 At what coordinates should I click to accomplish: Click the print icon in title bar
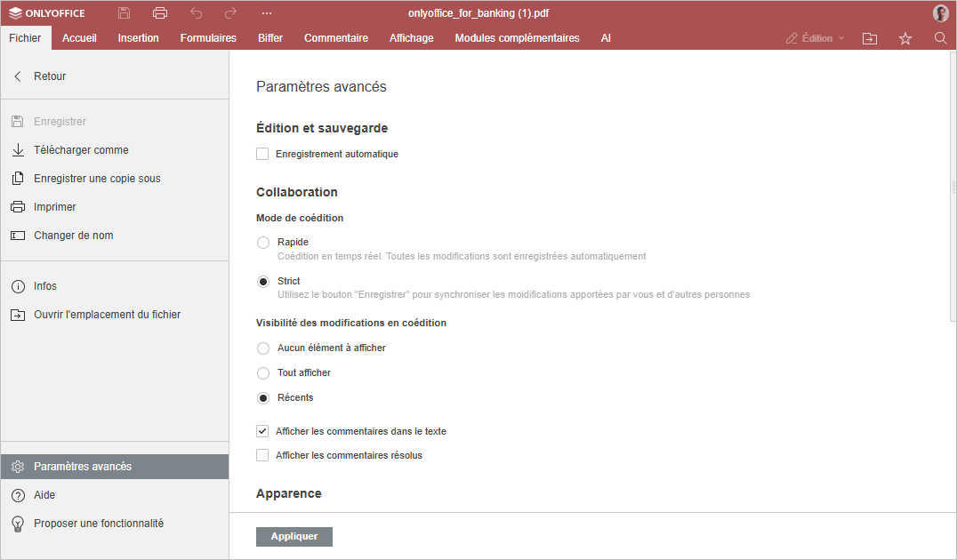(160, 13)
